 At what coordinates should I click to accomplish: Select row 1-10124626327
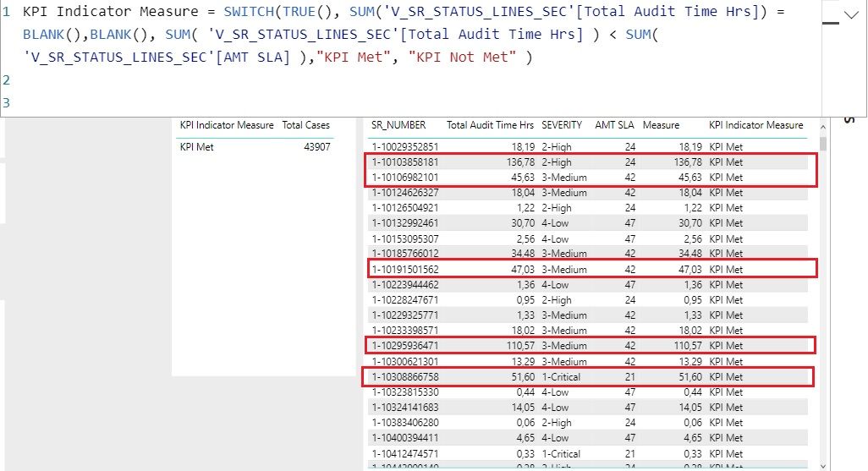pos(588,193)
